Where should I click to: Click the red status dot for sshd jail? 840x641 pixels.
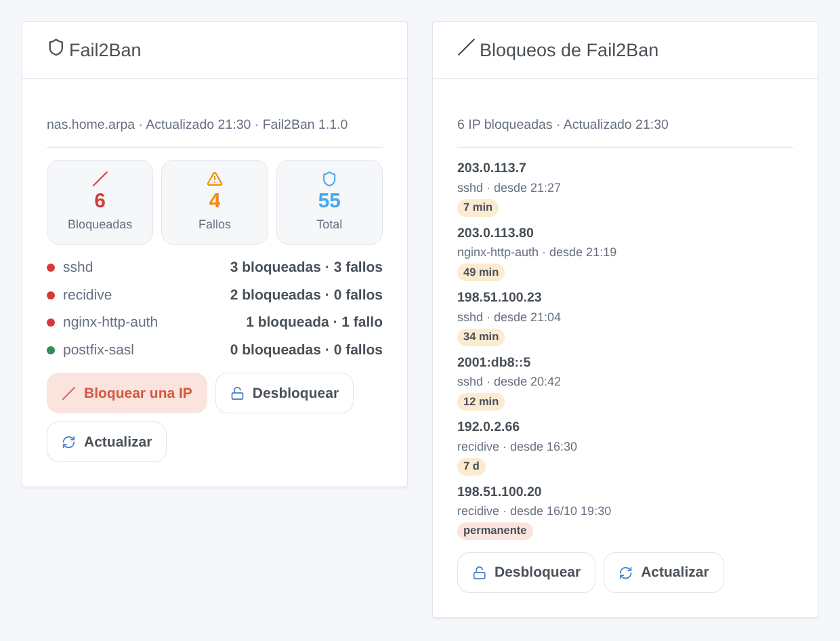[x=51, y=268]
